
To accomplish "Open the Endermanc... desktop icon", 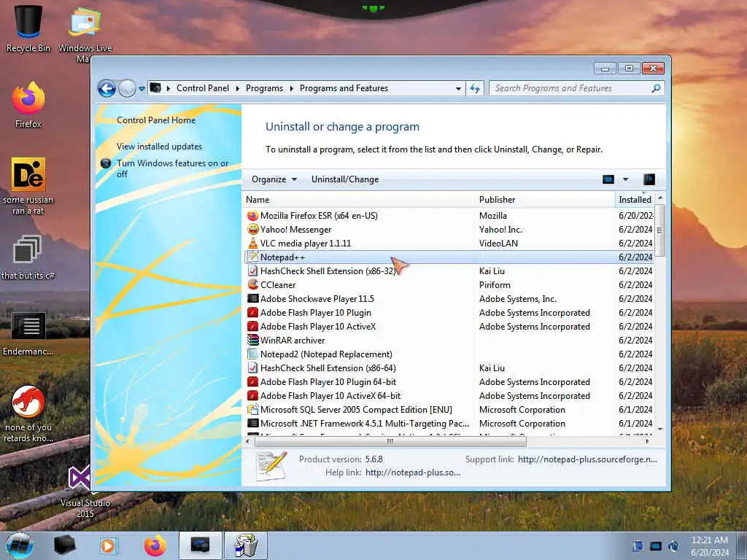I will (x=28, y=334).
